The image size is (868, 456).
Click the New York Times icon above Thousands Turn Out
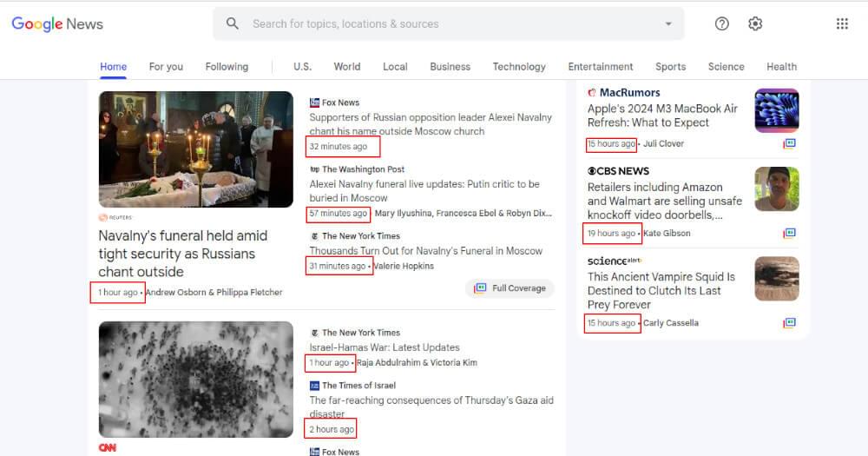(314, 235)
